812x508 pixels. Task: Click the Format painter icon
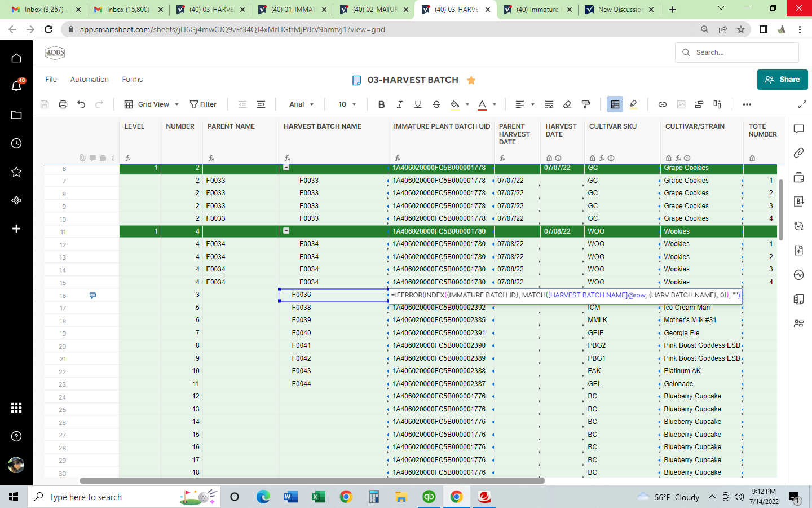coord(586,104)
